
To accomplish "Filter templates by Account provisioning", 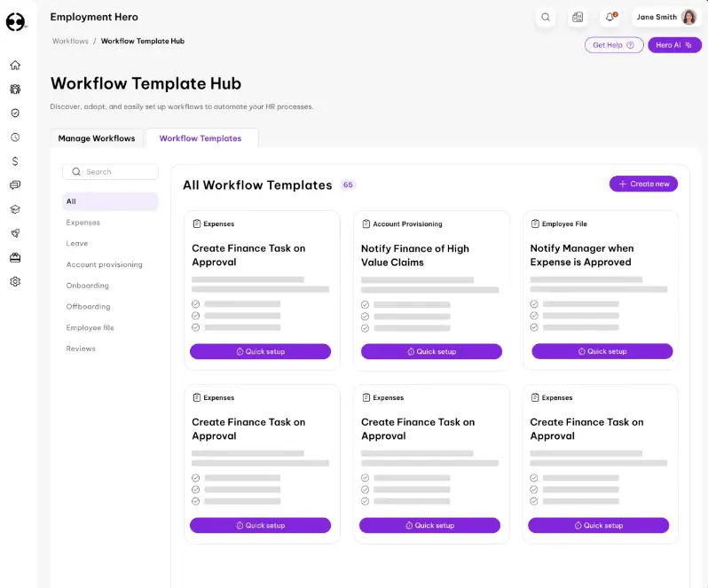I will tap(105, 264).
